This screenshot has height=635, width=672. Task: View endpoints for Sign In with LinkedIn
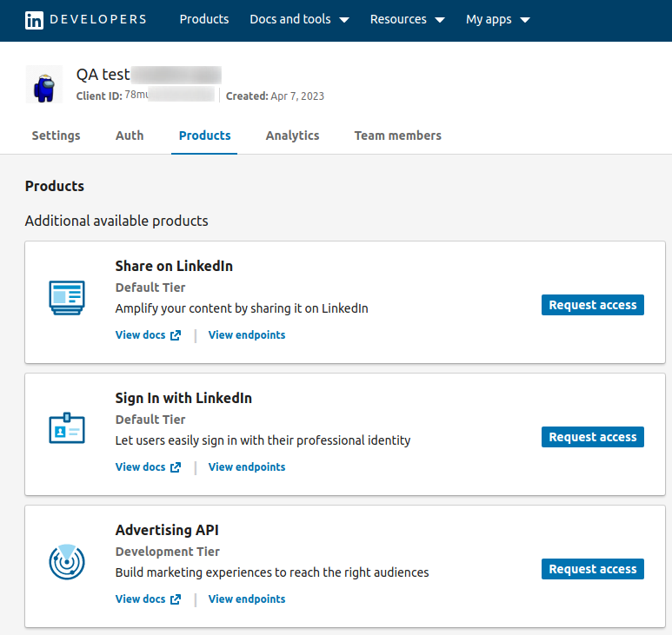(x=247, y=466)
